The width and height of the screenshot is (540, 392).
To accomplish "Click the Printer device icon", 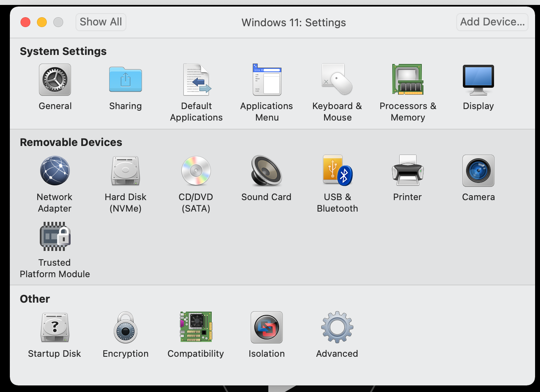I will click(x=407, y=171).
